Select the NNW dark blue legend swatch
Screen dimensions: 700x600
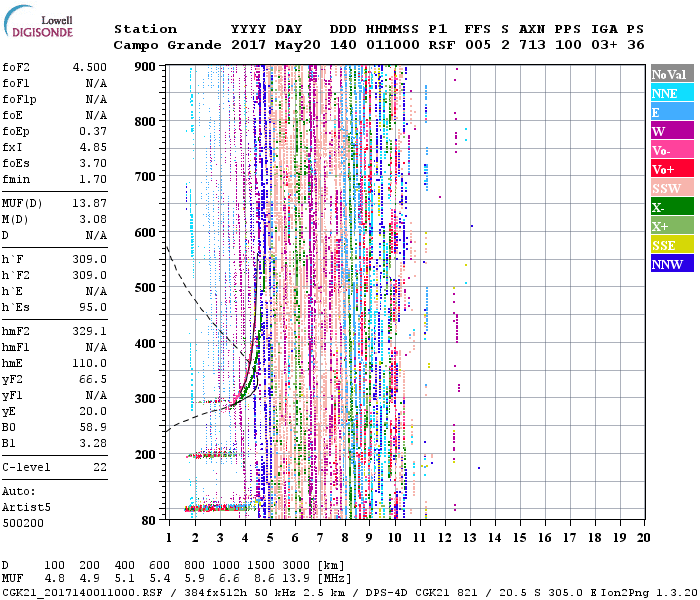click(x=672, y=264)
